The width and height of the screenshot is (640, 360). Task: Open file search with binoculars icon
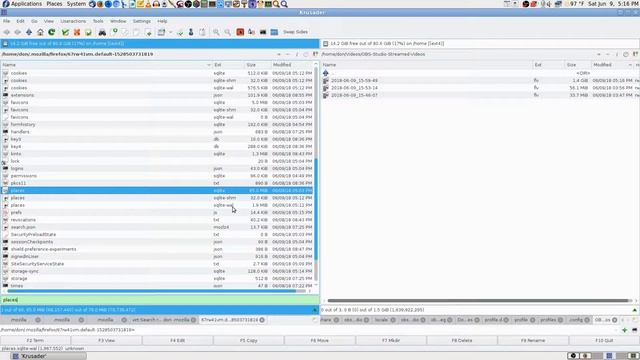(102, 32)
